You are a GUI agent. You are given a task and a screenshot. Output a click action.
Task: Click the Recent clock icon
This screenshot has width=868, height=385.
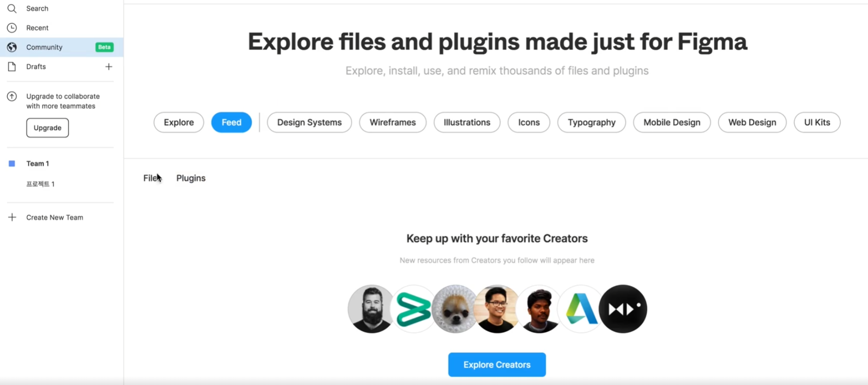point(12,28)
